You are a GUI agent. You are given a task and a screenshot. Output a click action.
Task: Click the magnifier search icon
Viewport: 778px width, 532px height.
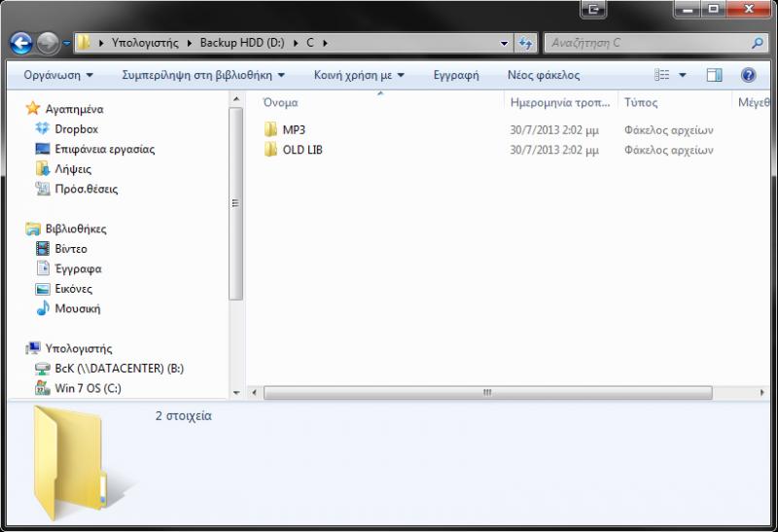[x=758, y=43]
